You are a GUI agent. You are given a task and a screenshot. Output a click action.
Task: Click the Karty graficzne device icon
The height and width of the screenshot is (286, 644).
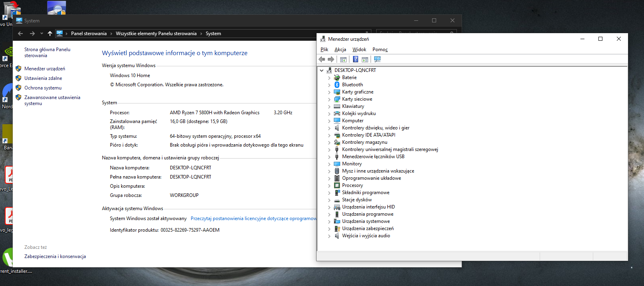337,92
